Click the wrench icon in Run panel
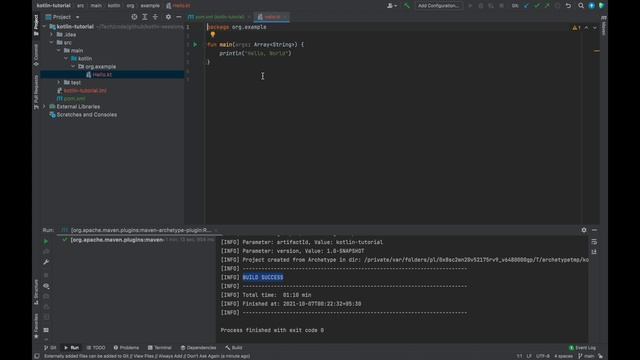640x360 pixels. click(46, 262)
